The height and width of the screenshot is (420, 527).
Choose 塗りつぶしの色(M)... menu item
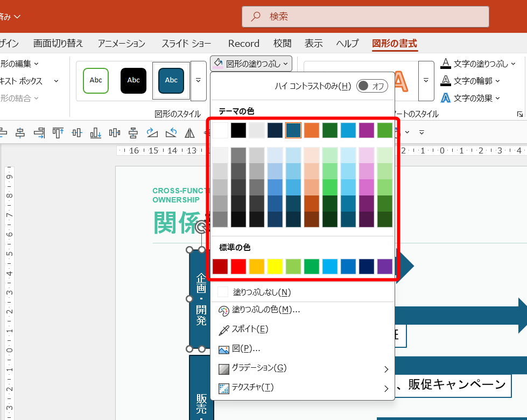coord(302,310)
